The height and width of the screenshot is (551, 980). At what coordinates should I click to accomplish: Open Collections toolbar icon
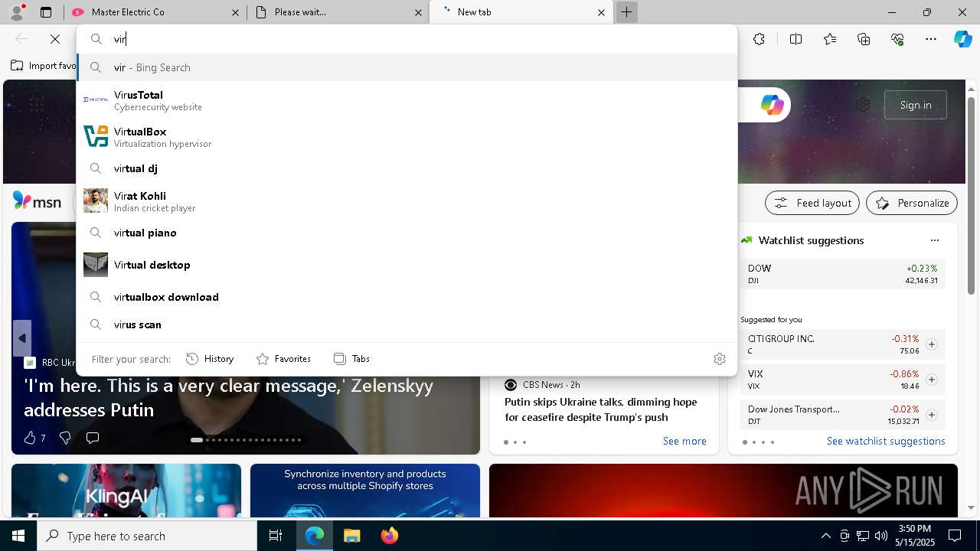tap(864, 39)
